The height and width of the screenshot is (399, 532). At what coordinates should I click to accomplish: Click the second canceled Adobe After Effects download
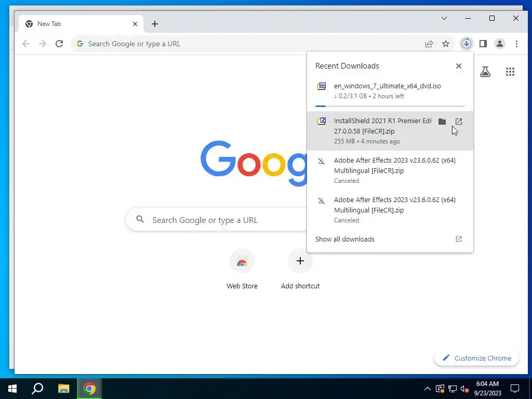[x=390, y=210]
